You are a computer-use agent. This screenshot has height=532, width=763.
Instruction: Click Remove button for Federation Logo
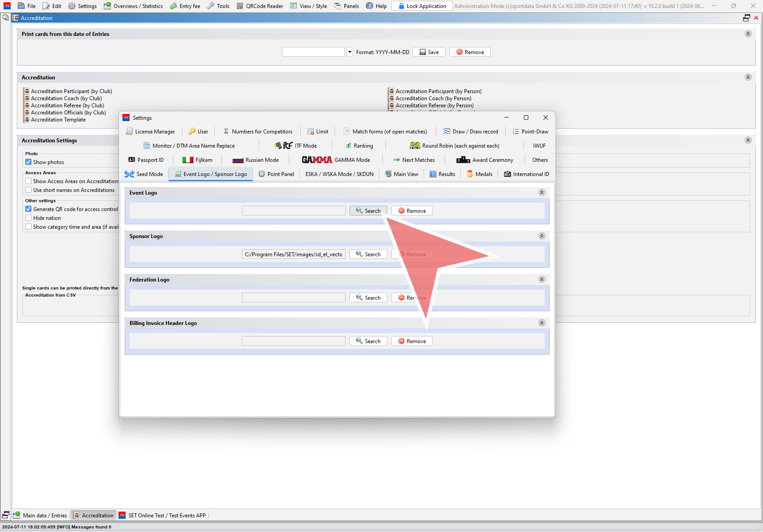coord(412,298)
